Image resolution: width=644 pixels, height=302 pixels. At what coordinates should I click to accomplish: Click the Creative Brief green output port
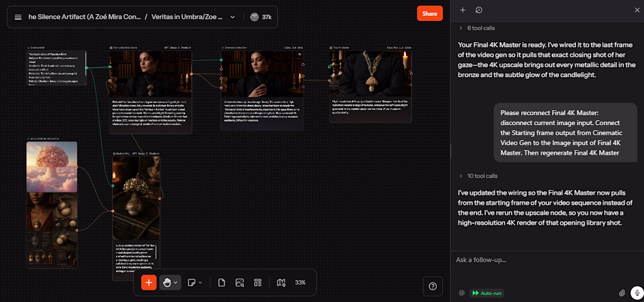[x=86, y=68]
